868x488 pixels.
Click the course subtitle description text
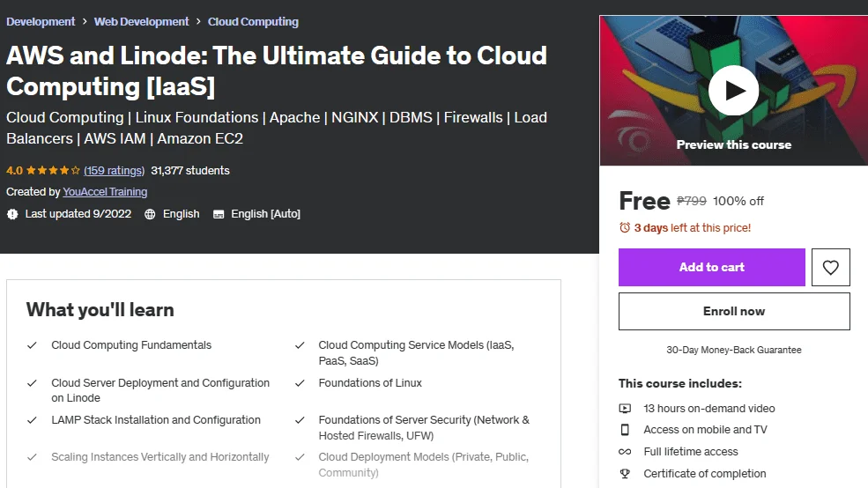click(276, 128)
